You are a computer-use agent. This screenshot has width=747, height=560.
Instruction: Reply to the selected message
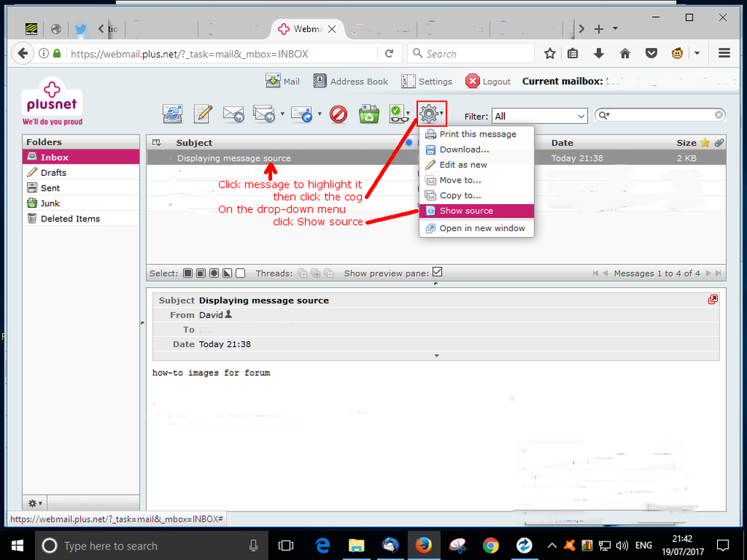233,114
